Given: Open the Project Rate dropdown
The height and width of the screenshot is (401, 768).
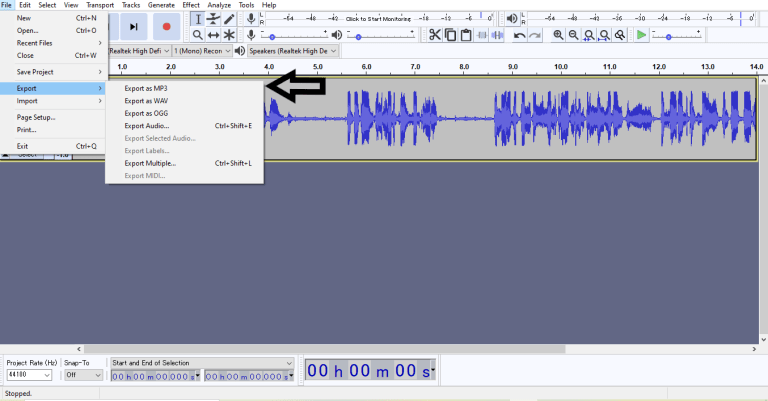Looking at the screenshot, I should pyautogui.click(x=29, y=375).
